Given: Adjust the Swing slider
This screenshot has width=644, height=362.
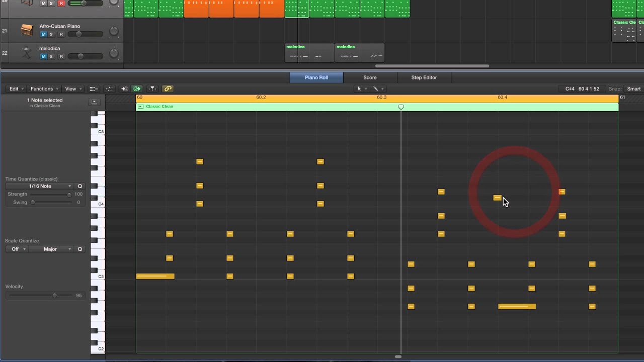Looking at the screenshot, I should pos(50,202).
